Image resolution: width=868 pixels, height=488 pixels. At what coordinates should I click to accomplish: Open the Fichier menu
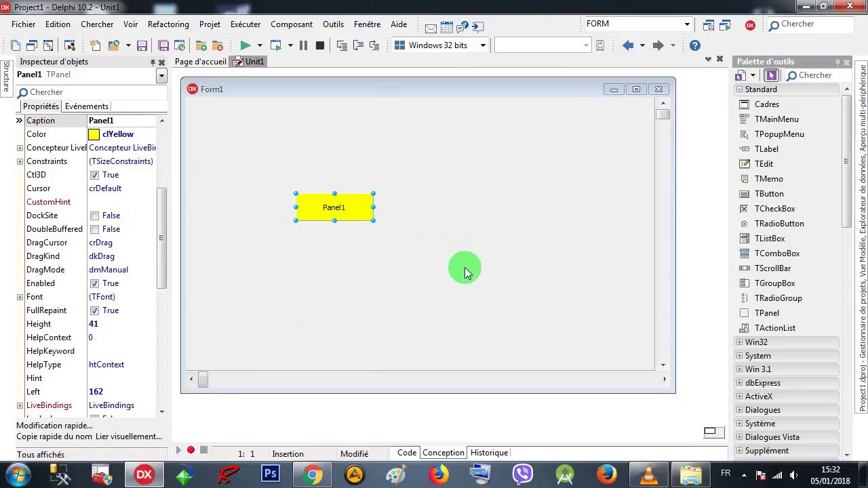(23, 24)
